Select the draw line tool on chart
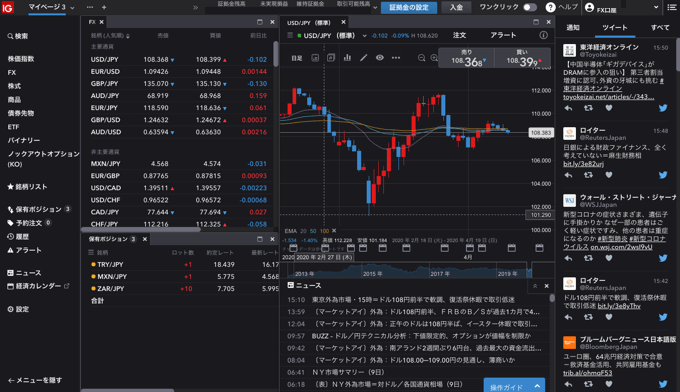 pyautogui.click(x=363, y=57)
